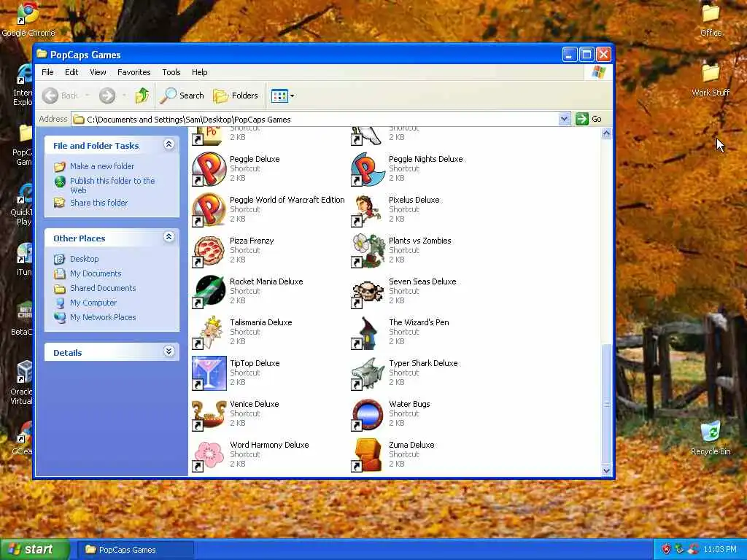Click the taskbar clock showing 11:03 PM

point(720,549)
